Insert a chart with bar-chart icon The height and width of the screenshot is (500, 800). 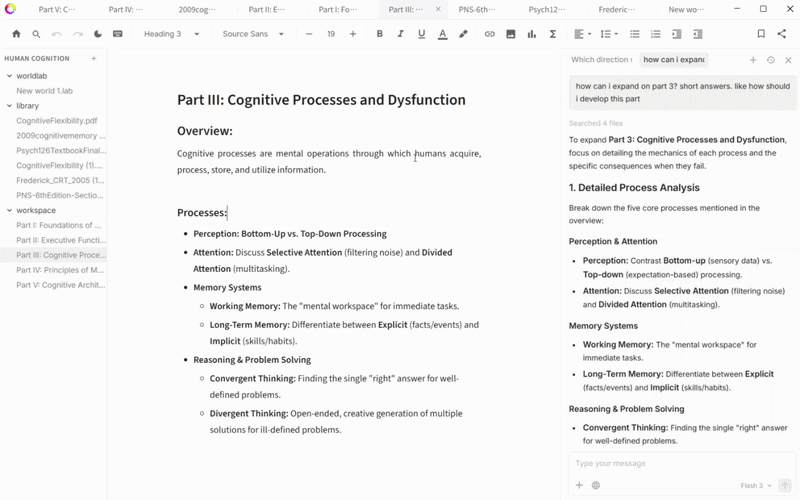(532, 34)
